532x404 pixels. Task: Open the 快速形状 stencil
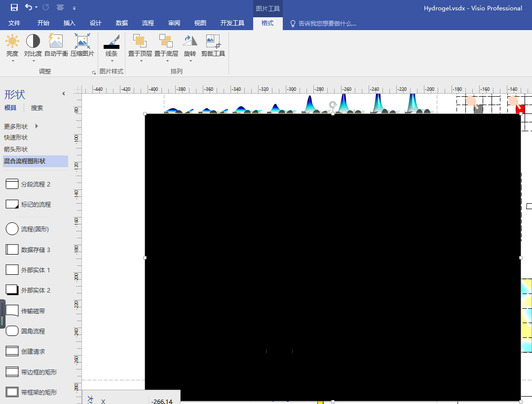coord(16,138)
